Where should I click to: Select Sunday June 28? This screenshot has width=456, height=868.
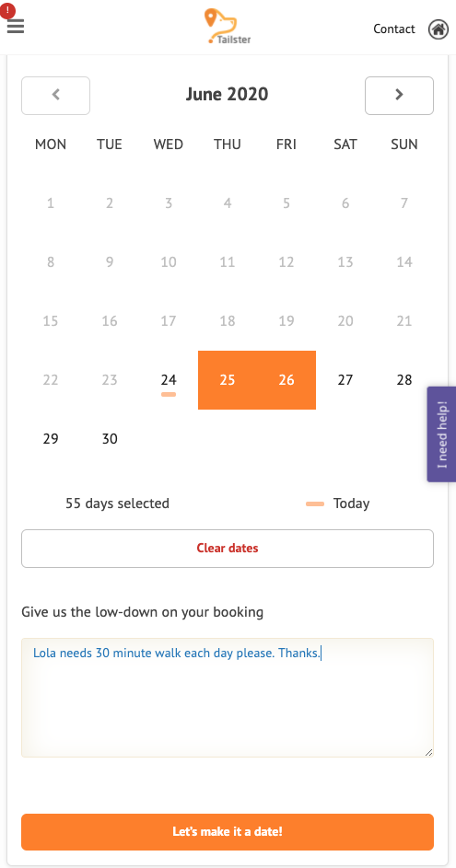click(404, 380)
